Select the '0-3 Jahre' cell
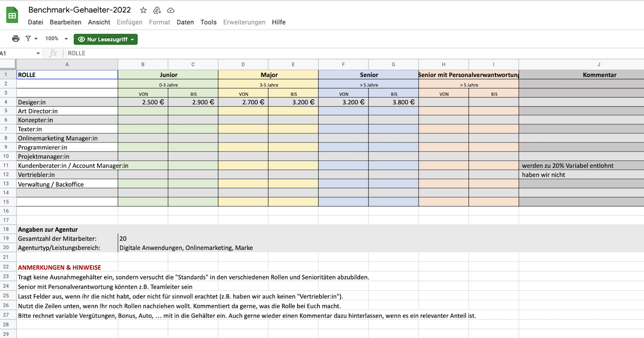 (x=169, y=84)
